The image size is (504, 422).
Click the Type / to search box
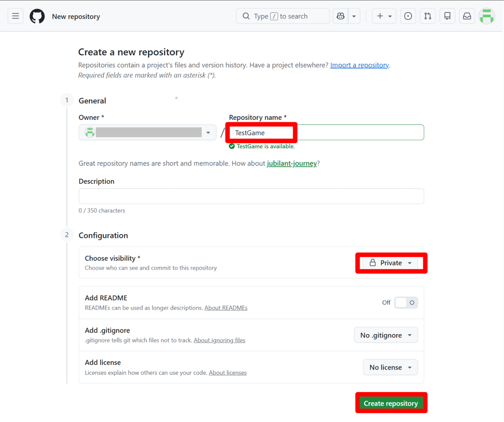[x=283, y=16]
